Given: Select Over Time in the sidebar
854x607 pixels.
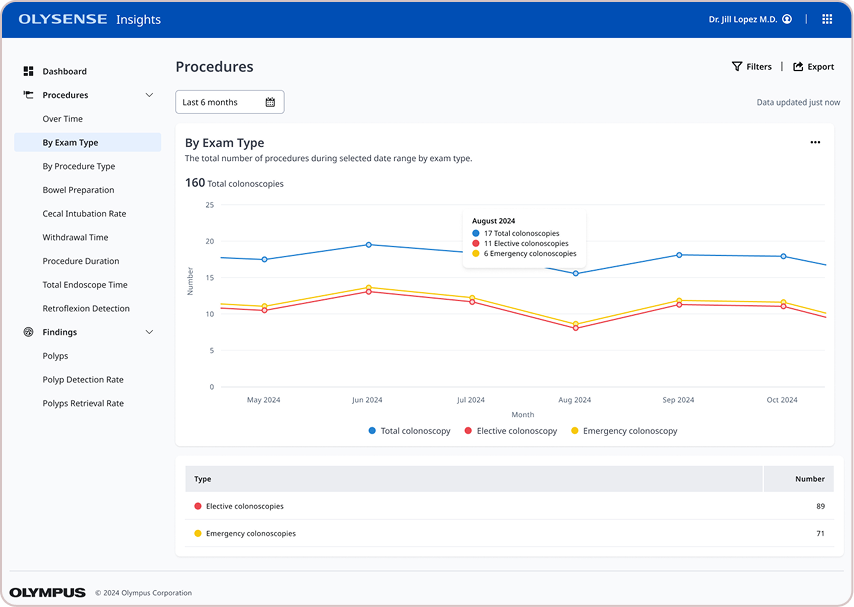Looking at the screenshot, I should coord(63,119).
